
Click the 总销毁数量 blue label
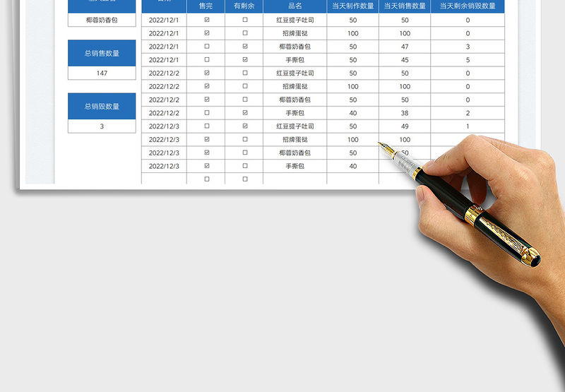(x=102, y=107)
